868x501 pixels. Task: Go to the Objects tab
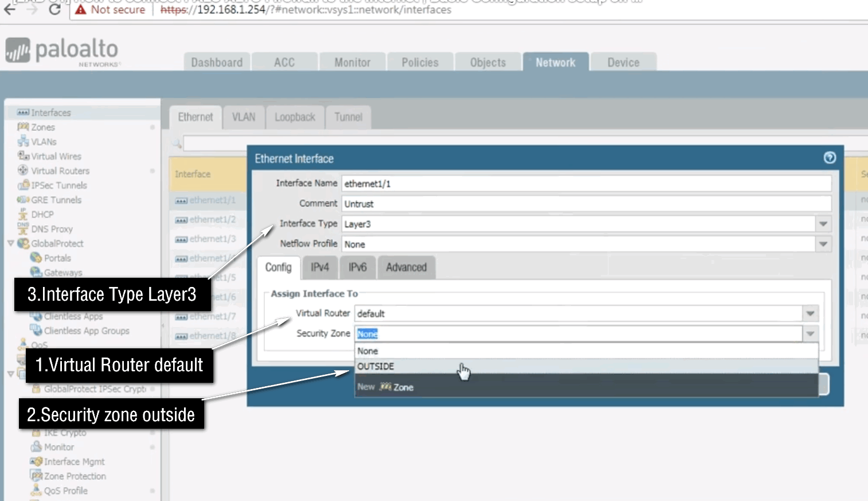488,62
